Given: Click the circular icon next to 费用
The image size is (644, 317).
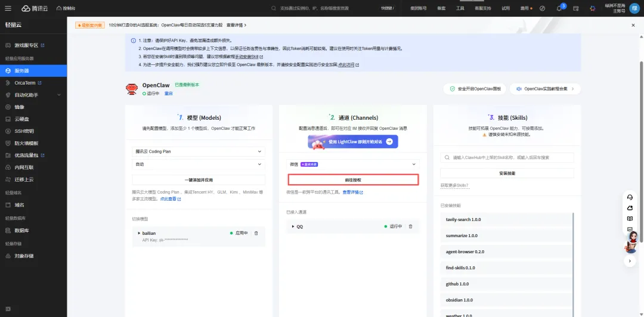Looking at the screenshot, I should (542, 8).
